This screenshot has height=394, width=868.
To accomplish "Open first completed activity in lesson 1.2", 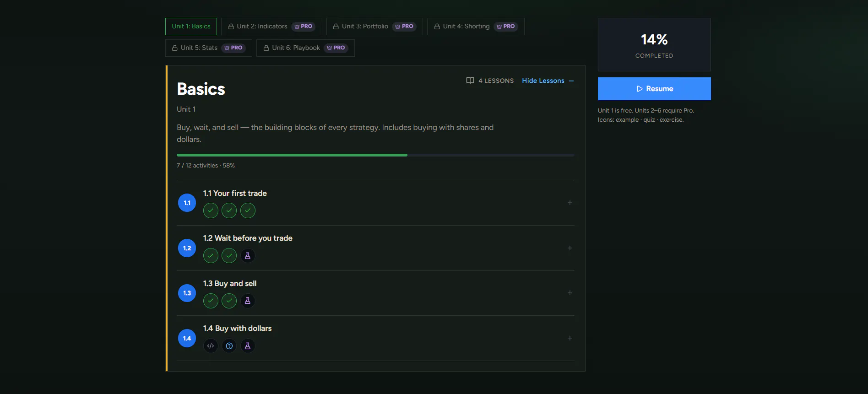I will click(x=211, y=255).
